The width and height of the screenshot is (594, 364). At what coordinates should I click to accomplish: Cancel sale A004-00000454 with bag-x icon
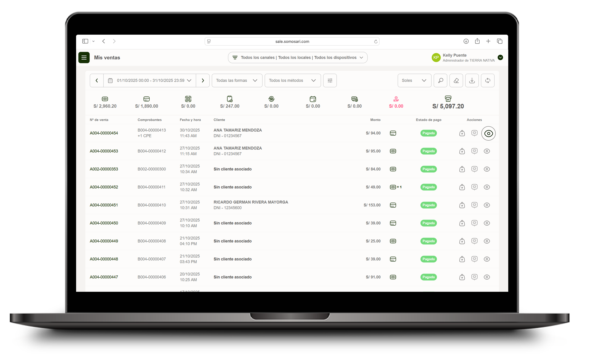462,133
